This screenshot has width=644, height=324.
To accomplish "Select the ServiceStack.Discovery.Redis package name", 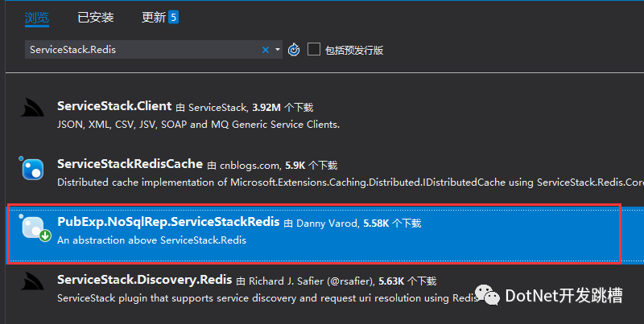I will [145, 280].
